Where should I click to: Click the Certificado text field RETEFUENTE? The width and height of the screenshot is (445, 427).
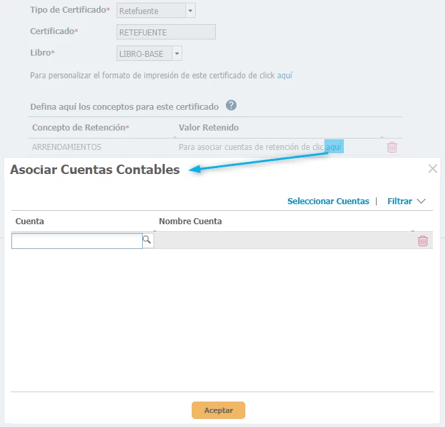(x=166, y=32)
